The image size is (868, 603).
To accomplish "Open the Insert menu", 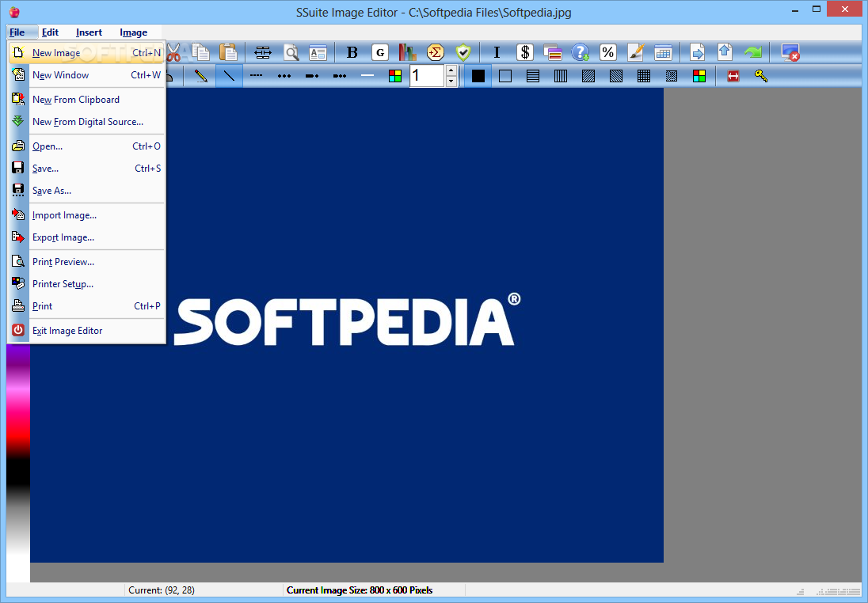I will [x=89, y=32].
